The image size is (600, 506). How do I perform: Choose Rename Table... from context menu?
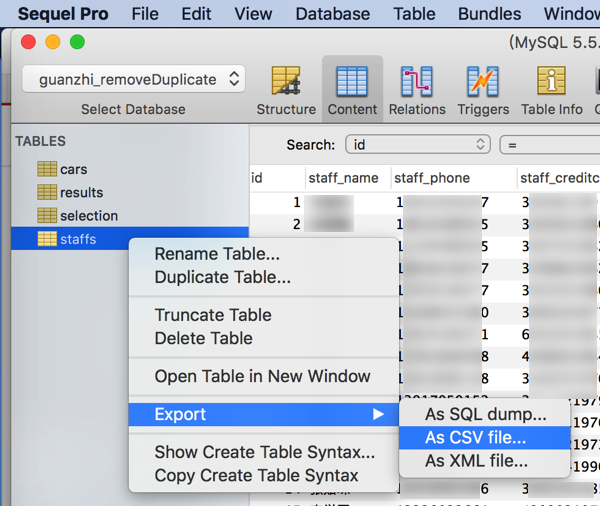coord(263,254)
